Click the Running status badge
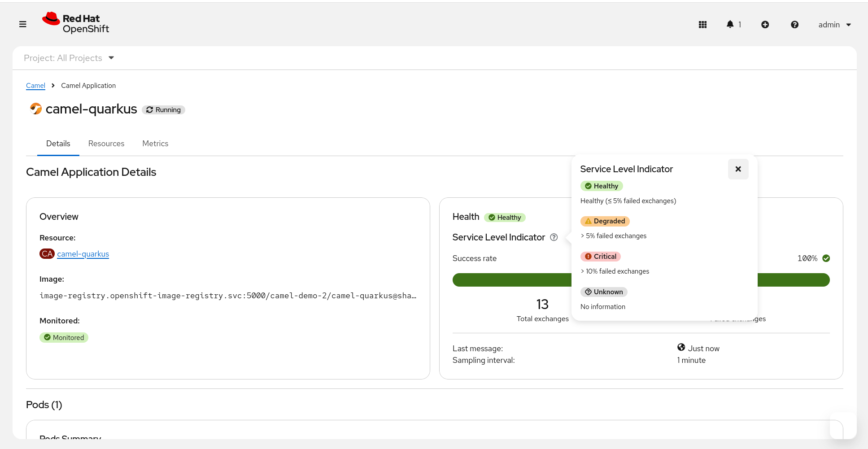868x449 pixels. 164,110
